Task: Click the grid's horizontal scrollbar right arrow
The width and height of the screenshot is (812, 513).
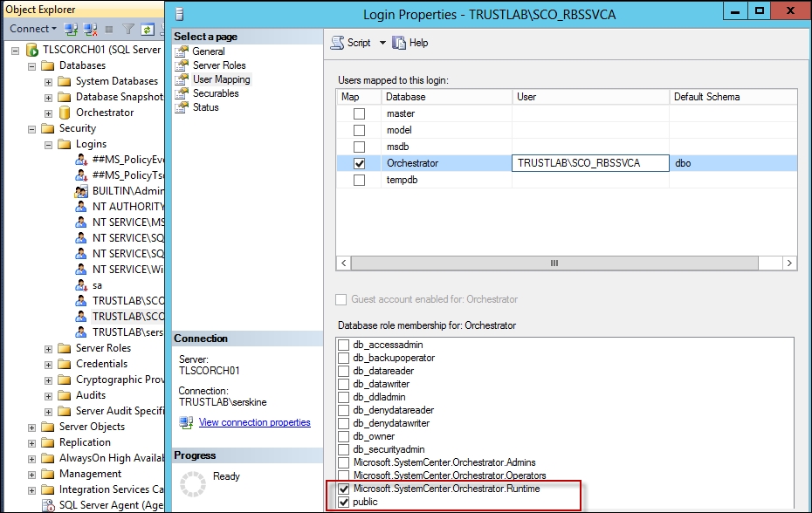Action: [789, 263]
